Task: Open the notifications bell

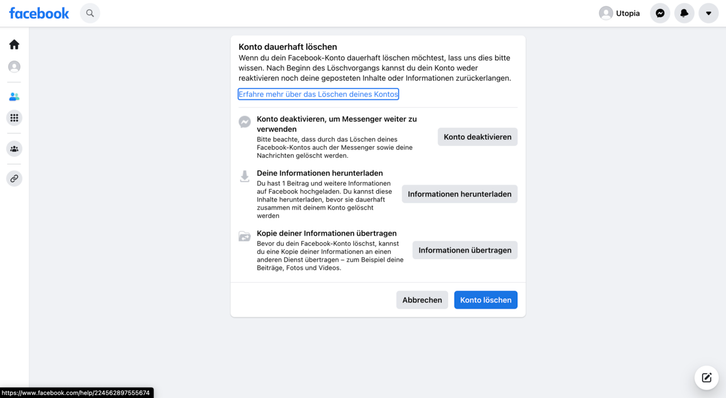Action: [x=684, y=13]
